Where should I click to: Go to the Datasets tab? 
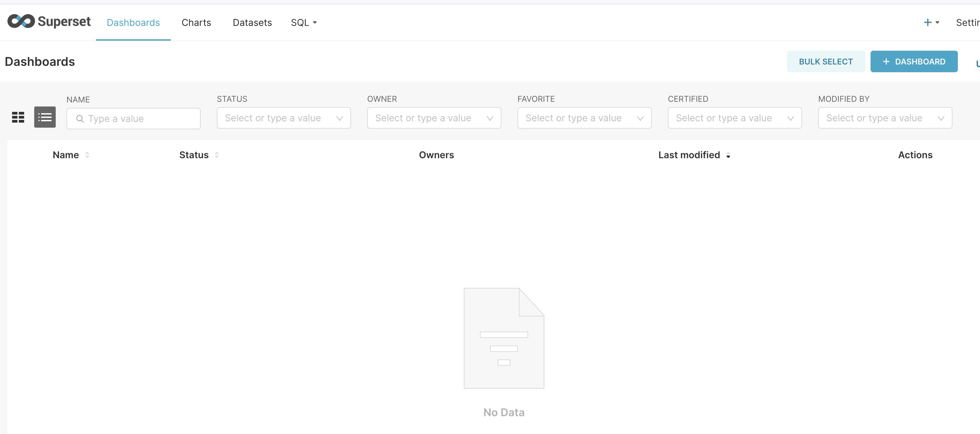252,23
